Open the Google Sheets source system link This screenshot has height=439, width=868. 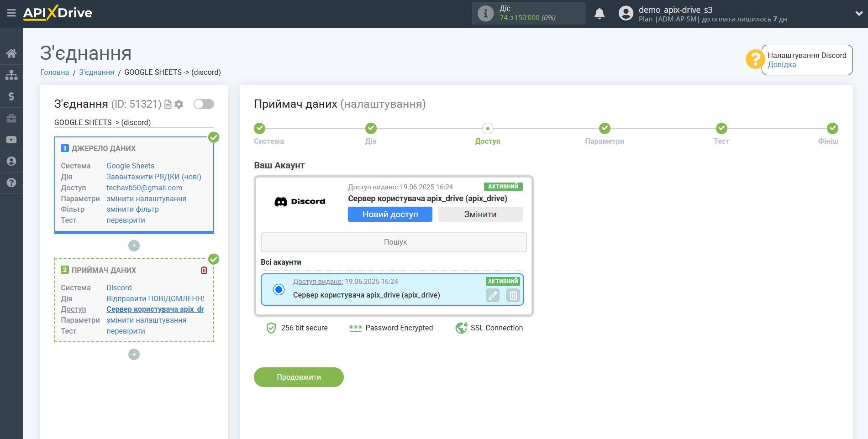pyautogui.click(x=130, y=166)
